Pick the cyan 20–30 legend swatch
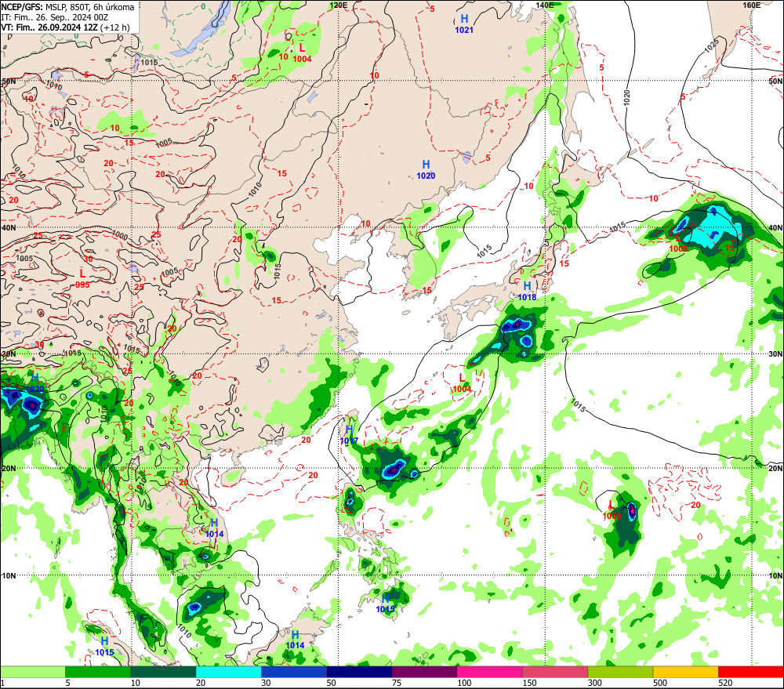This screenshot has width=784, height=689. point(228,672)
